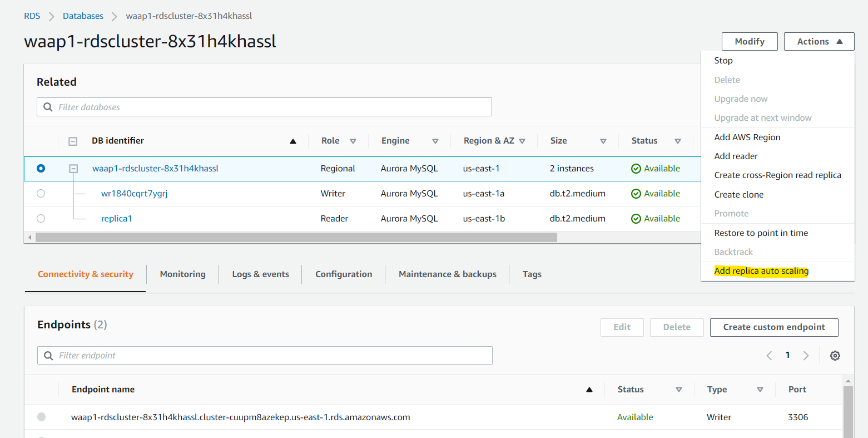
Task: Choose Create cross-Region read replica
Action: click(777, 175)
